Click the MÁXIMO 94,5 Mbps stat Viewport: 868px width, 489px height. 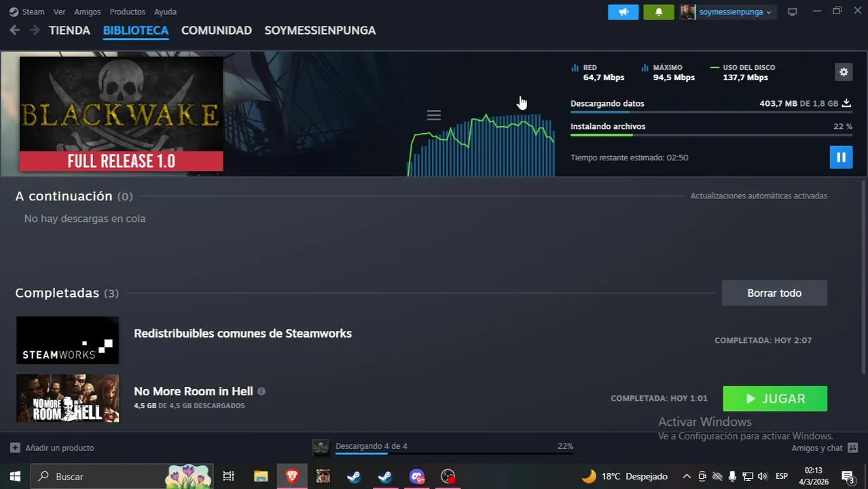[668, 72]
